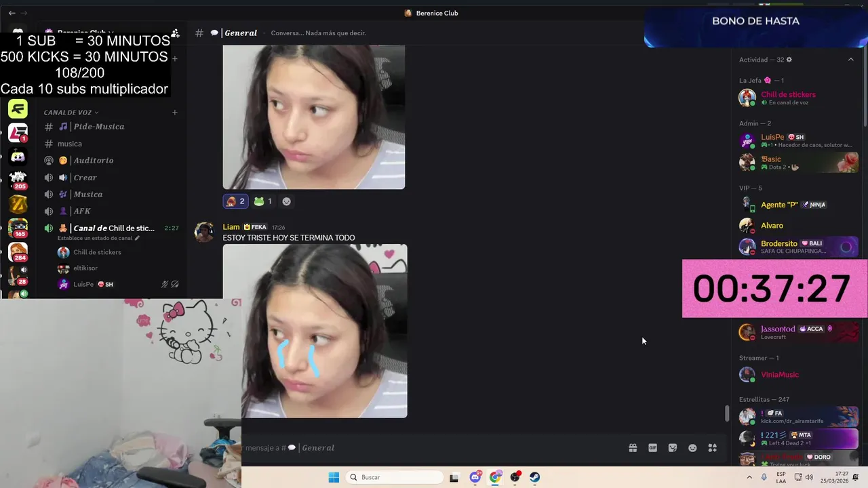Click the chat scrollbar thumb
Image resolution: width=868 pixels, height=488 pixels.
pos(726,413)
